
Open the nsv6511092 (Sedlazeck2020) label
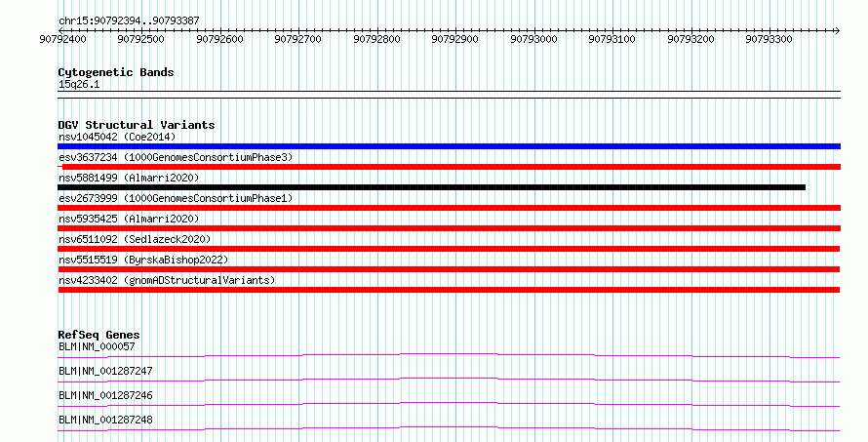tap(135, 239)
